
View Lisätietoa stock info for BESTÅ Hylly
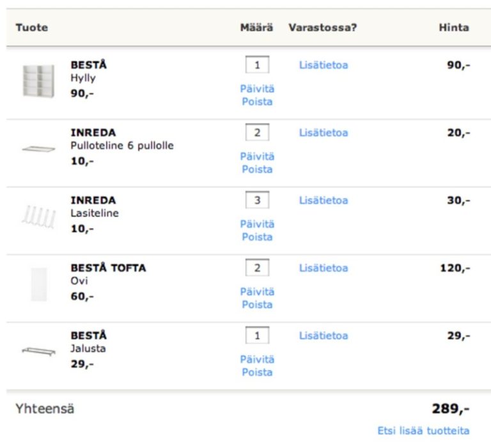(323, 65)
